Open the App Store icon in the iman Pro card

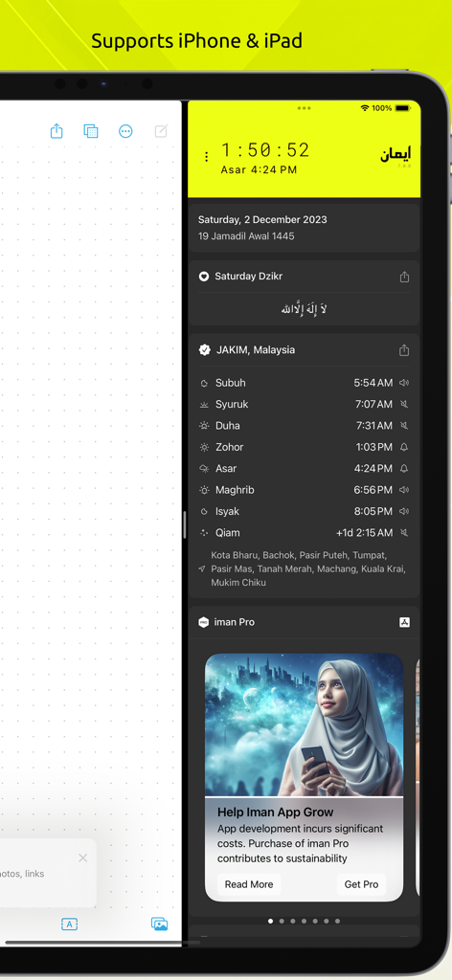pos(404,622)
